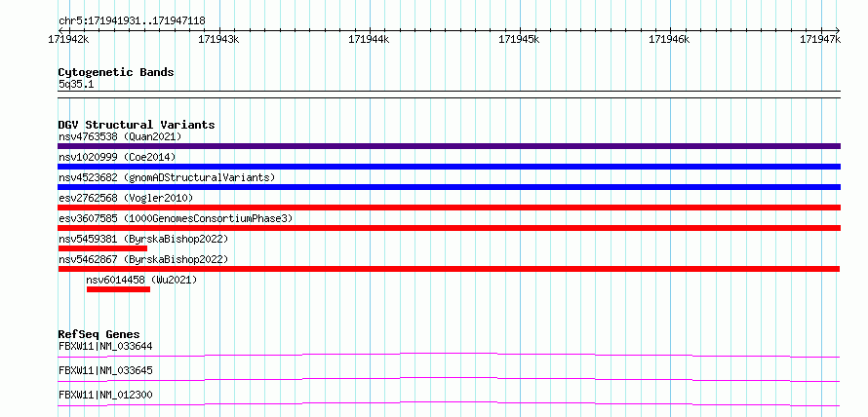The image size is (868, 417).
Task: Select the Cytogenetic Bands track title
Action: (x=116, y=72)
